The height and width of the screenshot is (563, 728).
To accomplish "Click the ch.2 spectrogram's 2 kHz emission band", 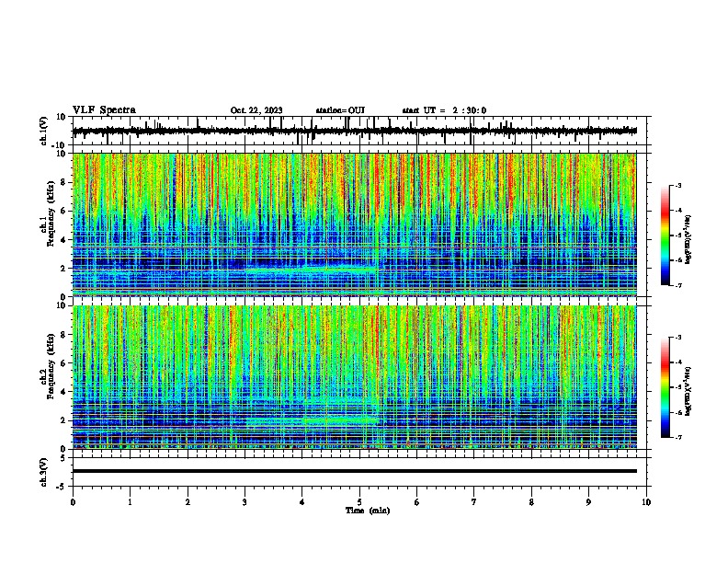I will click(312, 421).
